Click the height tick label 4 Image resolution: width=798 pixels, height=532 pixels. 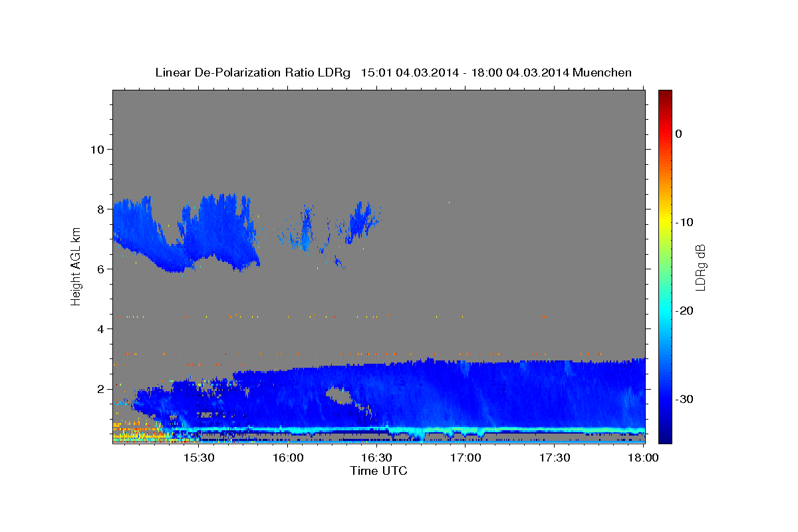coord(101,329)
